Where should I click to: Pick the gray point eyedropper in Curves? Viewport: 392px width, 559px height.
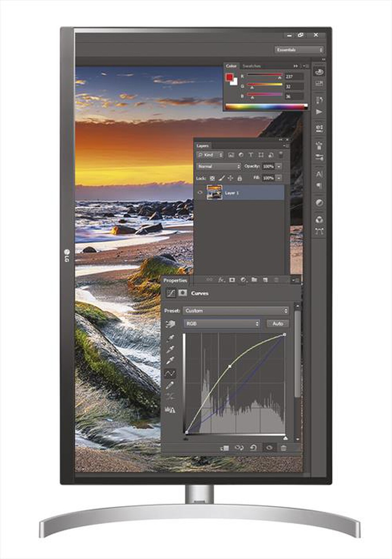pyautogui.click(x=170, y=350)
